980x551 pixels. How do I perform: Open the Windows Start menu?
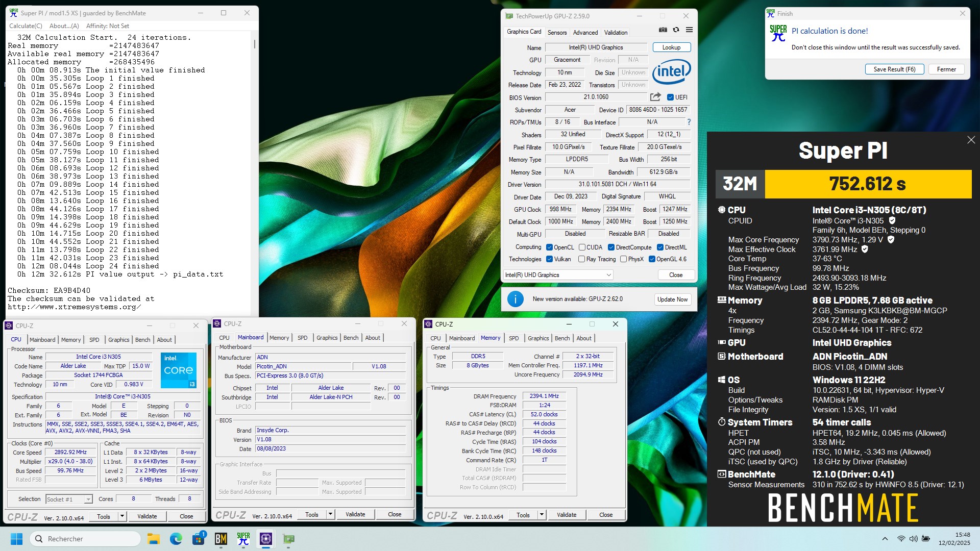pyautogui.click(x=16, y=539)
